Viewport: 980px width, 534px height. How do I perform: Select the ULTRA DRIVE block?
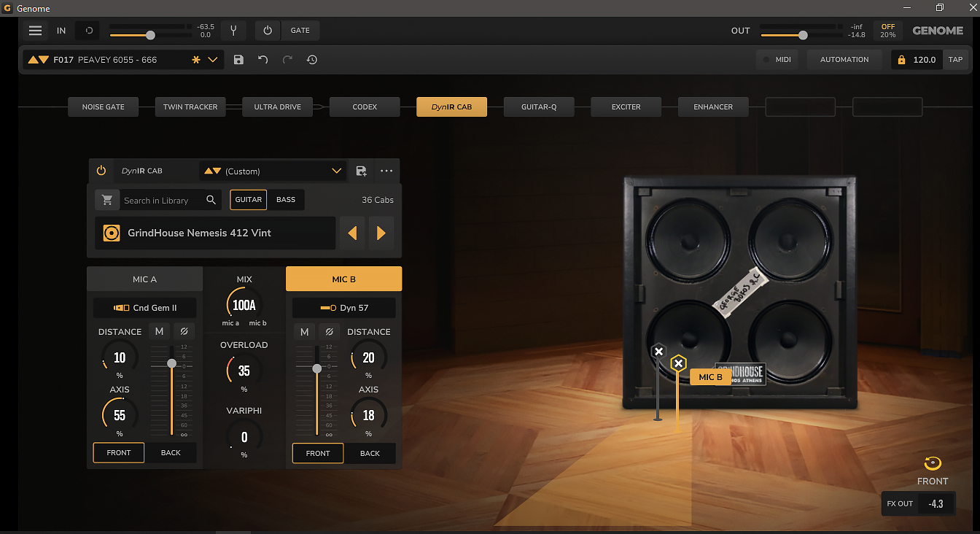coord(278,107)
